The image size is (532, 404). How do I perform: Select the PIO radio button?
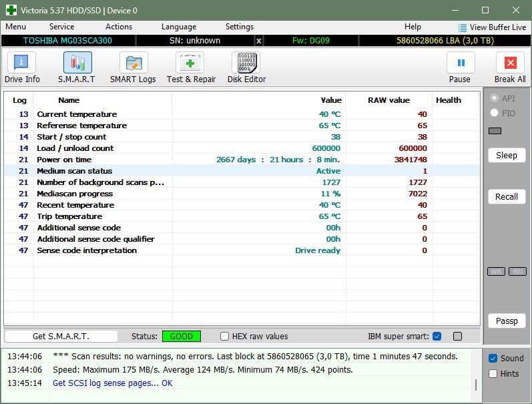[495, 113]
